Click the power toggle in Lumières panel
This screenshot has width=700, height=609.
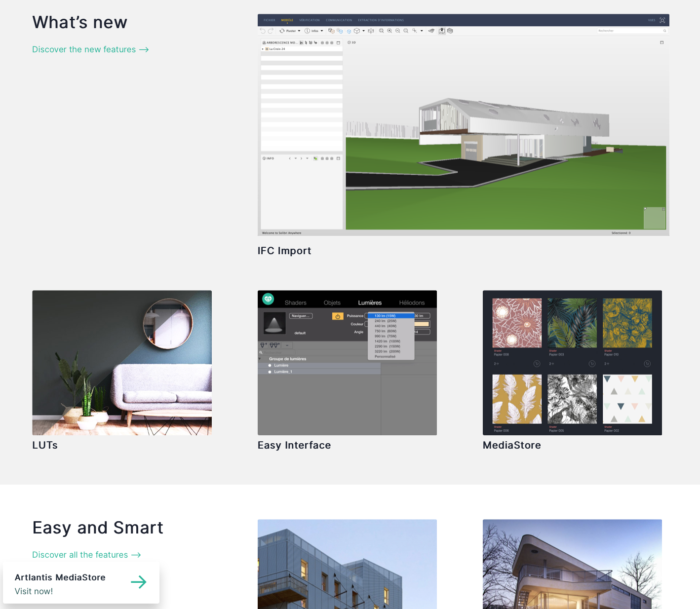pyautogui.click(x=338, y=316)
